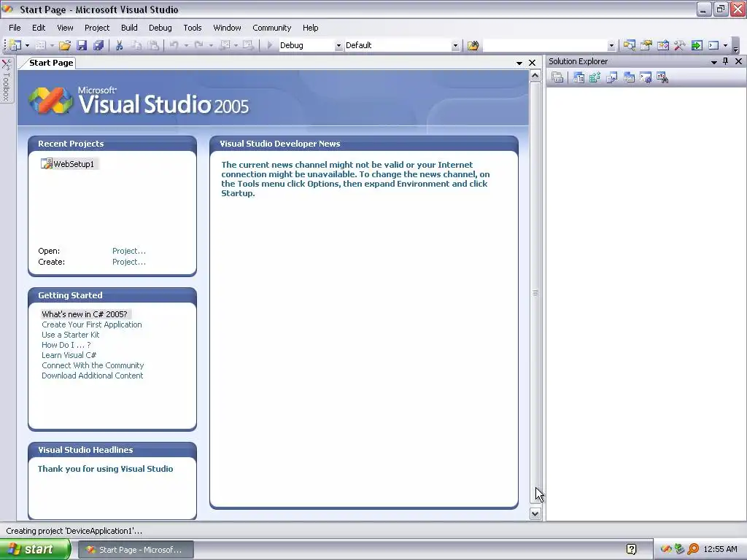Open the File menu

coord(15,28)
